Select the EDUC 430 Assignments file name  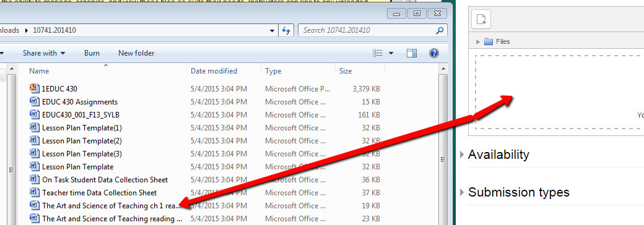[x=80, y=101]
